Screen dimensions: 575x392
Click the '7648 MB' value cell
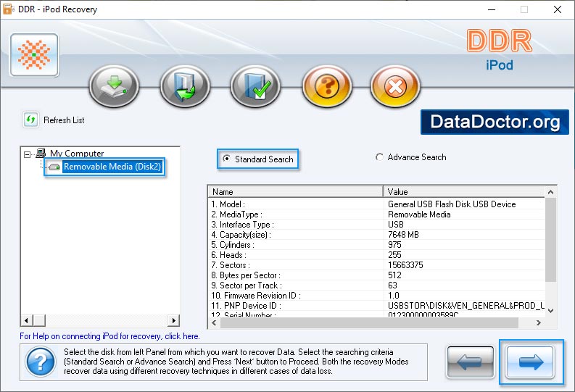point(403,235)
